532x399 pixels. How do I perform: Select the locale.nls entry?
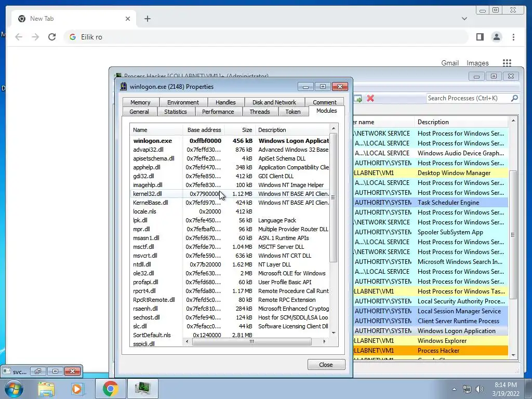pos(230,211)
